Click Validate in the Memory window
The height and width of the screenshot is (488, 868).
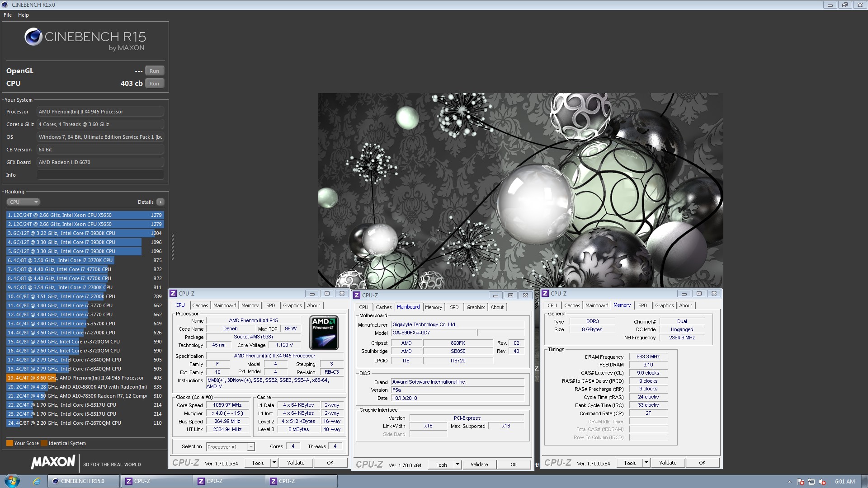668,463
